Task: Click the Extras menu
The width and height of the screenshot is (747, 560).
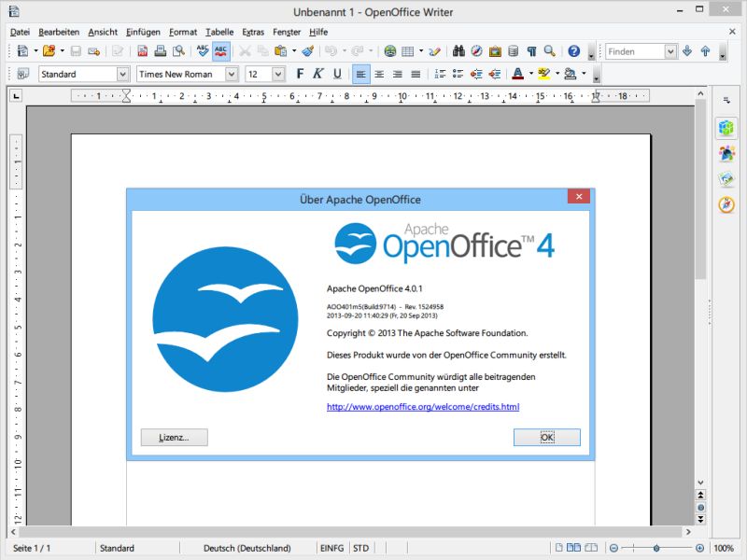Action: (253, 32)
